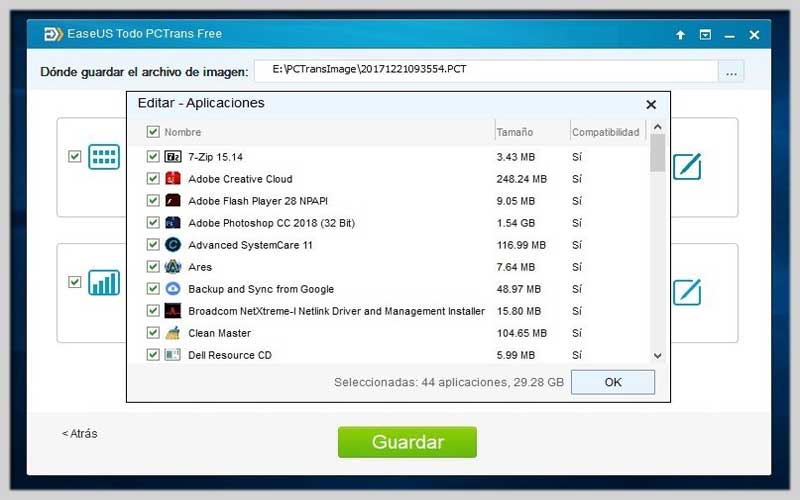Viewport: 800px width, 500px height.
Task: Uncheck Backup and Sync from Google checkbox
Action: (x=153, y=288)
